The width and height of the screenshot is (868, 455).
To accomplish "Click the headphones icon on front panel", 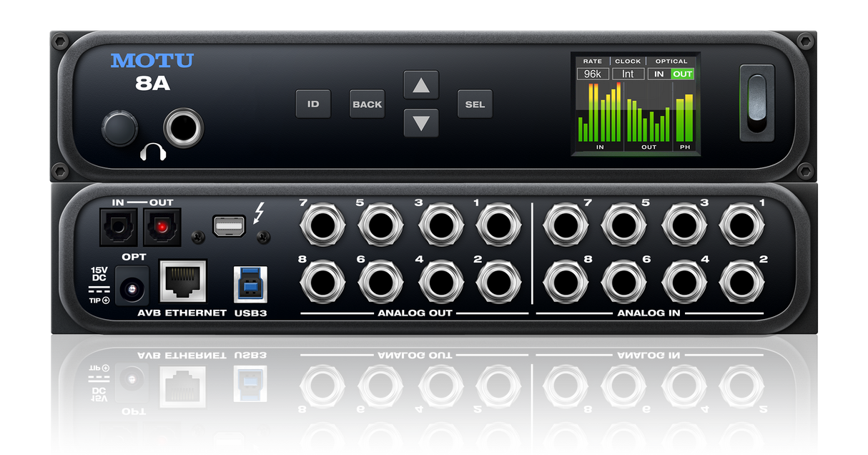I will tap(153, 152).
